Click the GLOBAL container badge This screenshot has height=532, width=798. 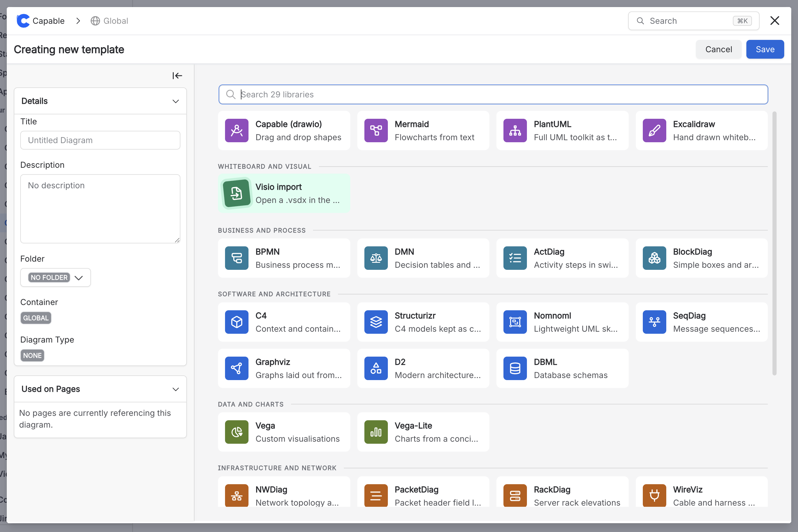coord(35,318)
